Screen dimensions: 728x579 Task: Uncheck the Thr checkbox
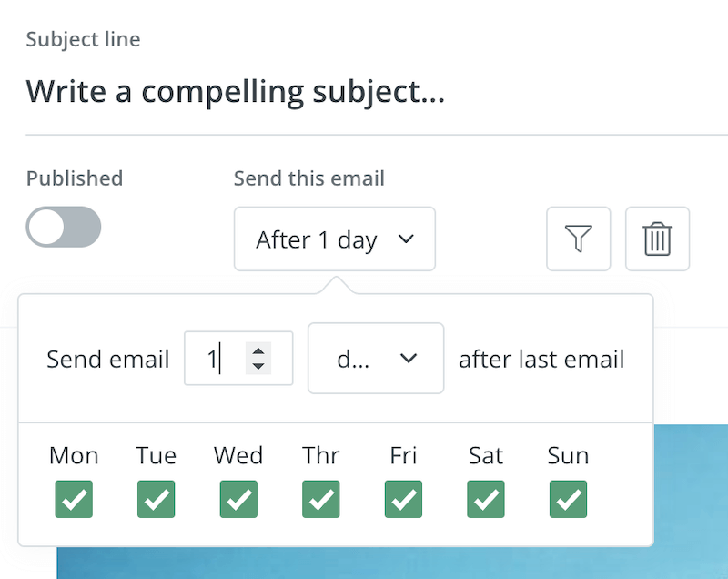tap(321, 499)
